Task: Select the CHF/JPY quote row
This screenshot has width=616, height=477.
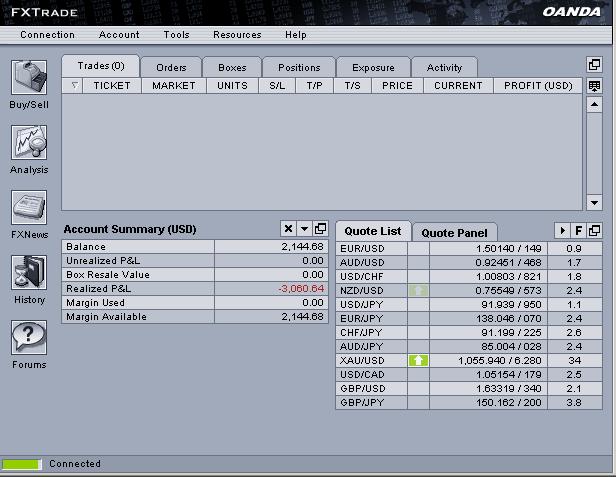Action: point(469,332)
